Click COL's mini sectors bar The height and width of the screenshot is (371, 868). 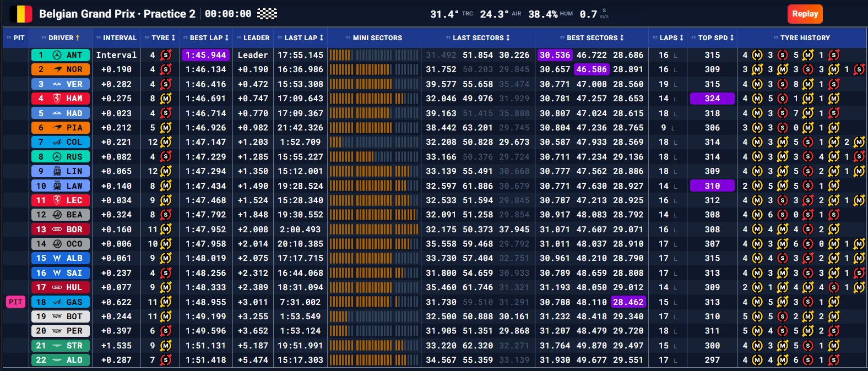(374, 142)
